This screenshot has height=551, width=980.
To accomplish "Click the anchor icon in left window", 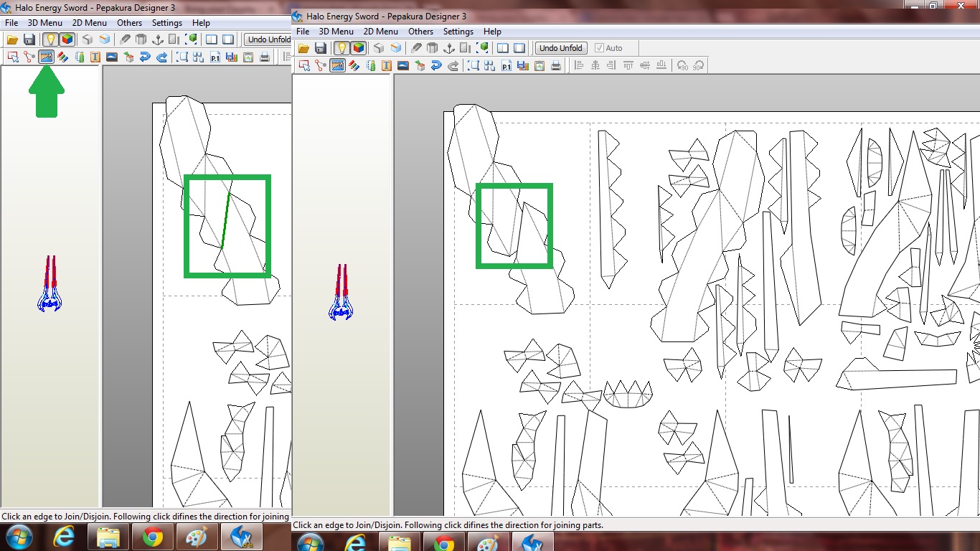I will tap(158, 39).
